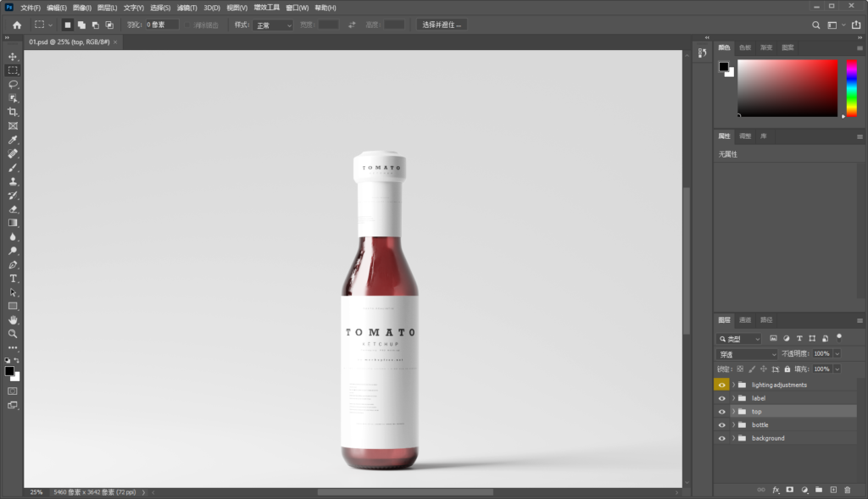Open the blend mode dropdown
Screen dimensions: 868x499
coord(748,354)
